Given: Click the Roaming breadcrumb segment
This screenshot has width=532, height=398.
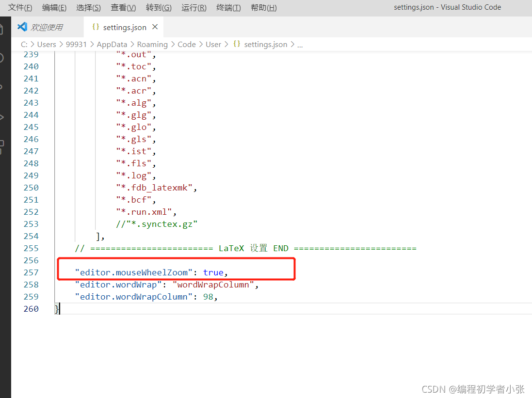Looking at the screenshot, I should pos(152,45).
